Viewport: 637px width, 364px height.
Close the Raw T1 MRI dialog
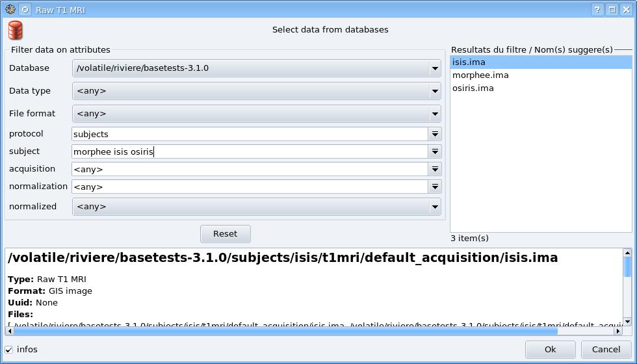coord(626,10)
